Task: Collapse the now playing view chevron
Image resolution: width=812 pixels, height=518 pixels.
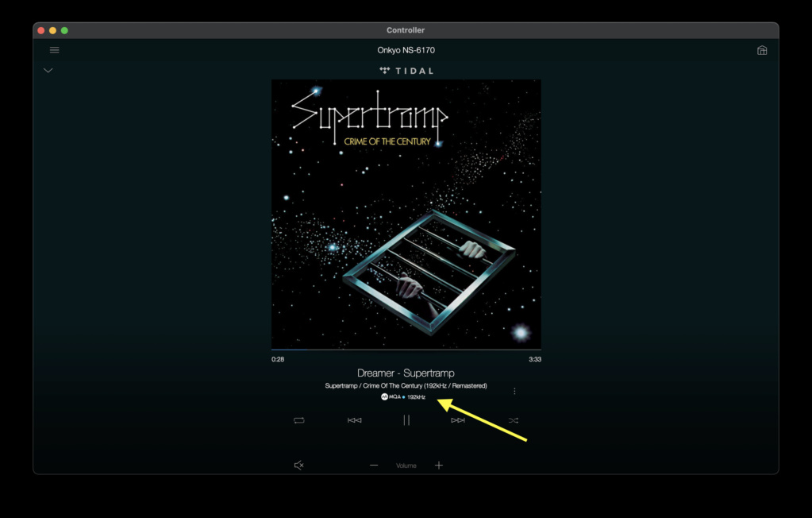Action: tap(48, 71)
